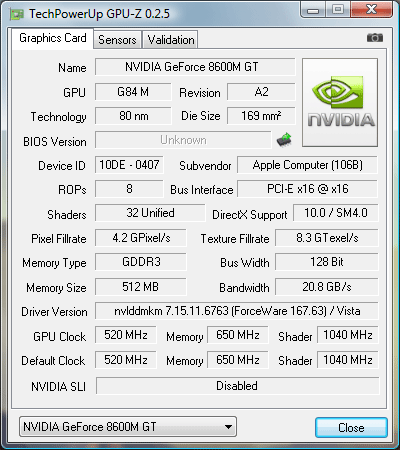The image size is (400, 450).
Task: Click the Close button
Action: [351, 427]
